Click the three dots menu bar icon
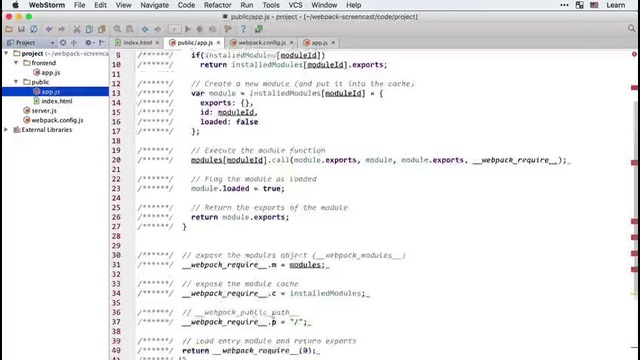This screenshot has height=360, width=640. (x=564, y=5)
